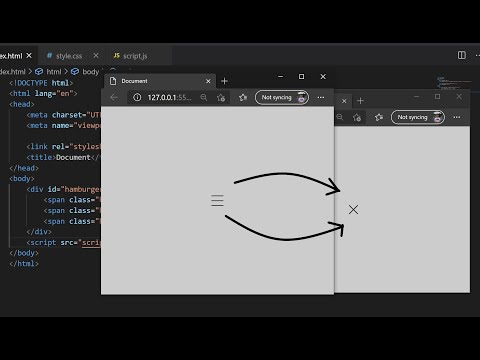Screen dimensions: 480x360
Task: Close the Document browser tab
Action: click(208, 81)
